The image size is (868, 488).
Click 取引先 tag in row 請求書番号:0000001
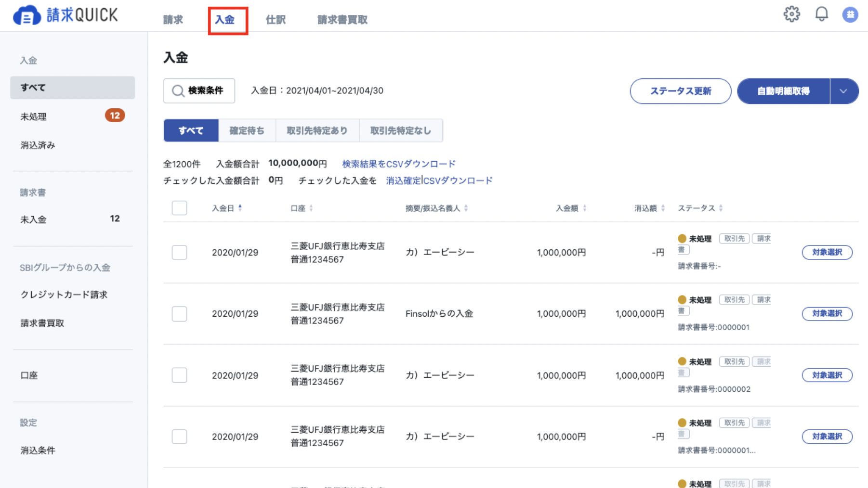(x=734, y=299)
